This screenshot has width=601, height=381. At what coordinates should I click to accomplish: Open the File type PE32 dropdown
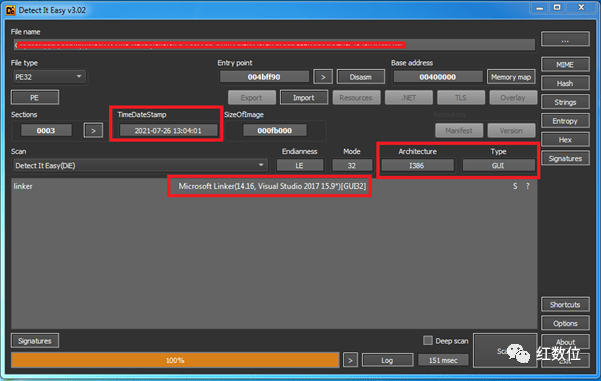49,77
